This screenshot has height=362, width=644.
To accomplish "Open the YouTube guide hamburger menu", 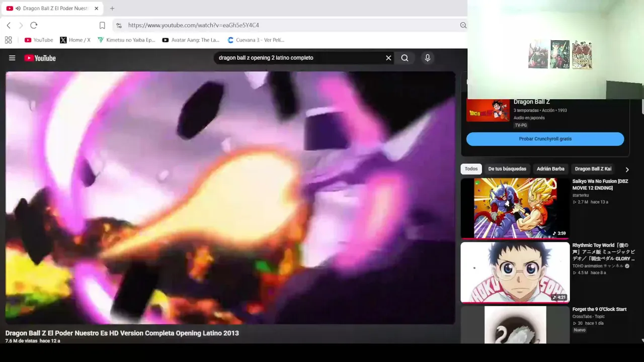I will coord(12,58).
